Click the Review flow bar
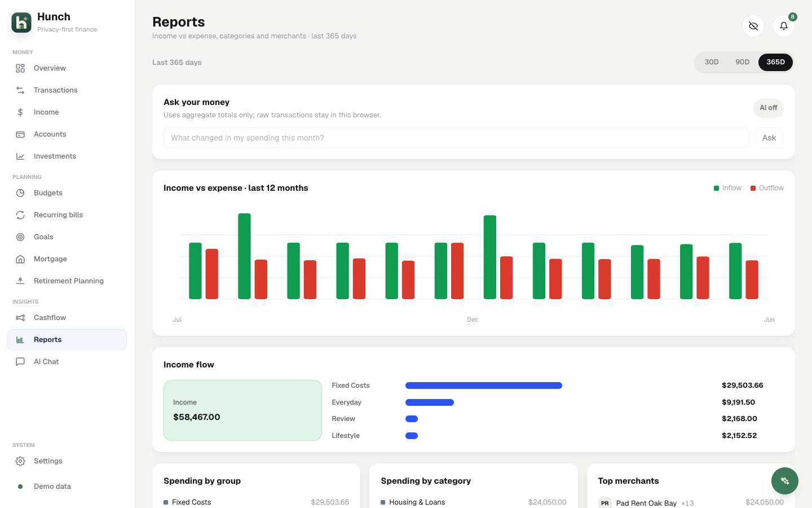812x508 pixels. tap(412, 419)
